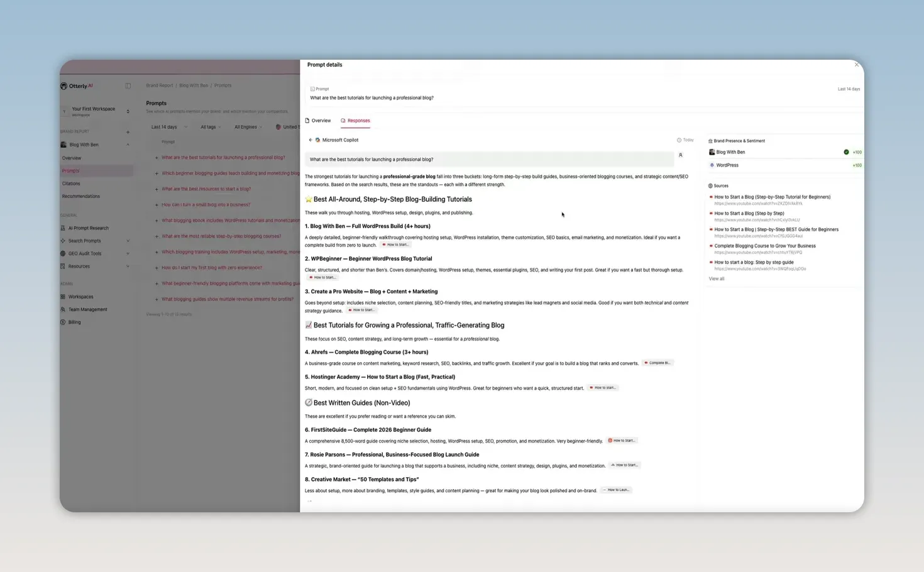Screen dimensions: 924x572
Task: Go back with arrow beside Microsoft Copilot
Action: (x=311, y=140)
